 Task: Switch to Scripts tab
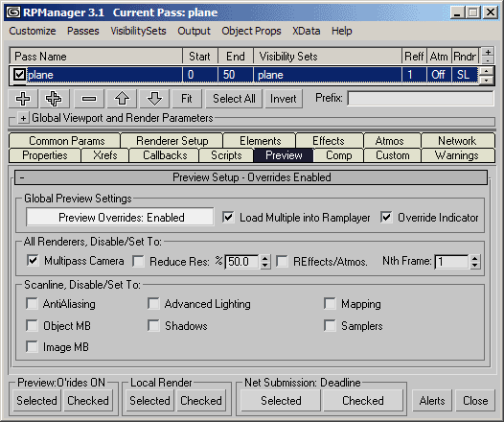(x=226, y=155)
